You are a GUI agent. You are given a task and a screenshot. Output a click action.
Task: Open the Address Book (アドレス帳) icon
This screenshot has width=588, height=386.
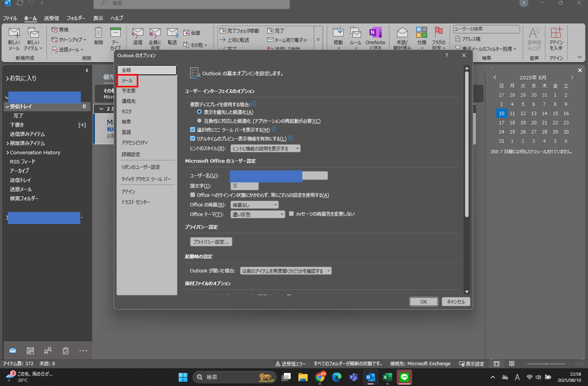[x=468, y=39]
